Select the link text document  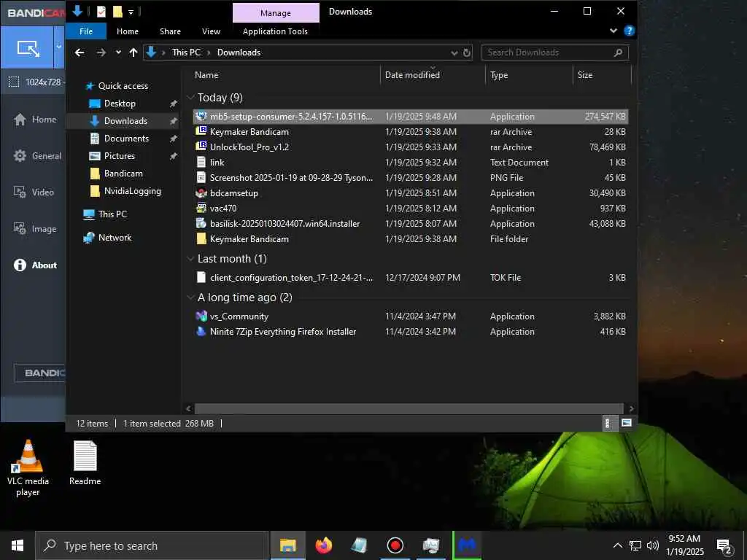pyautogui.click(x=410, y=163)
